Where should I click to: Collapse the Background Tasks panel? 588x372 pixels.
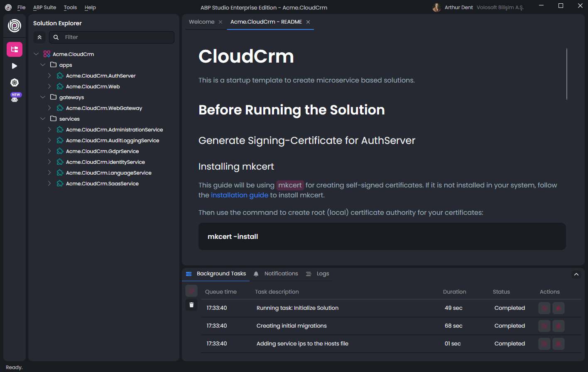pos(576,274)
